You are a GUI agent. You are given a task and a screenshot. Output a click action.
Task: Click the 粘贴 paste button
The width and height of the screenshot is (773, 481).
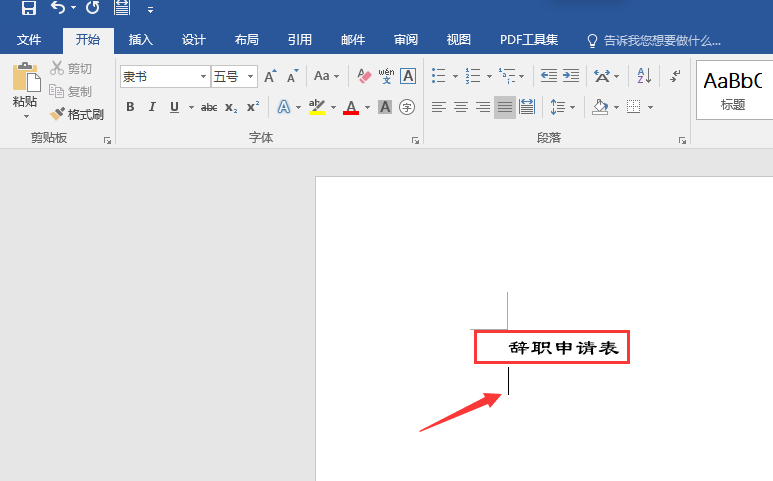click(x=25, y=85)
